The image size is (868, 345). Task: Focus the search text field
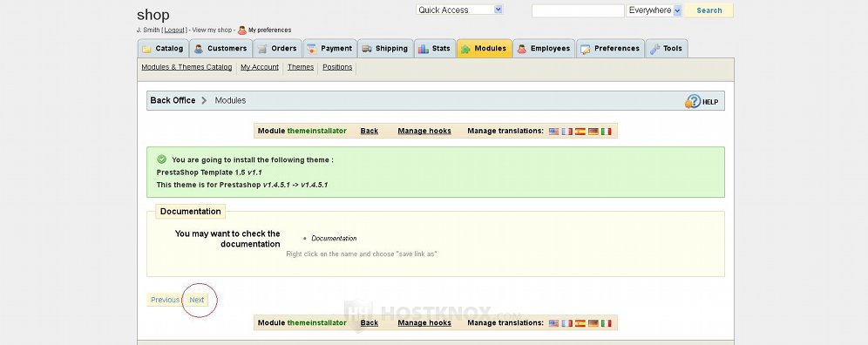click(x=578, y=10)
